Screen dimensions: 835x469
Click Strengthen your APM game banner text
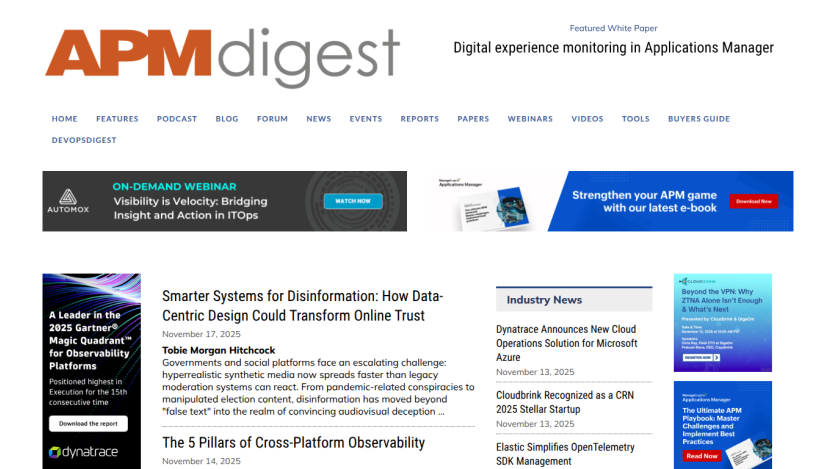click(x=644, y=201)
